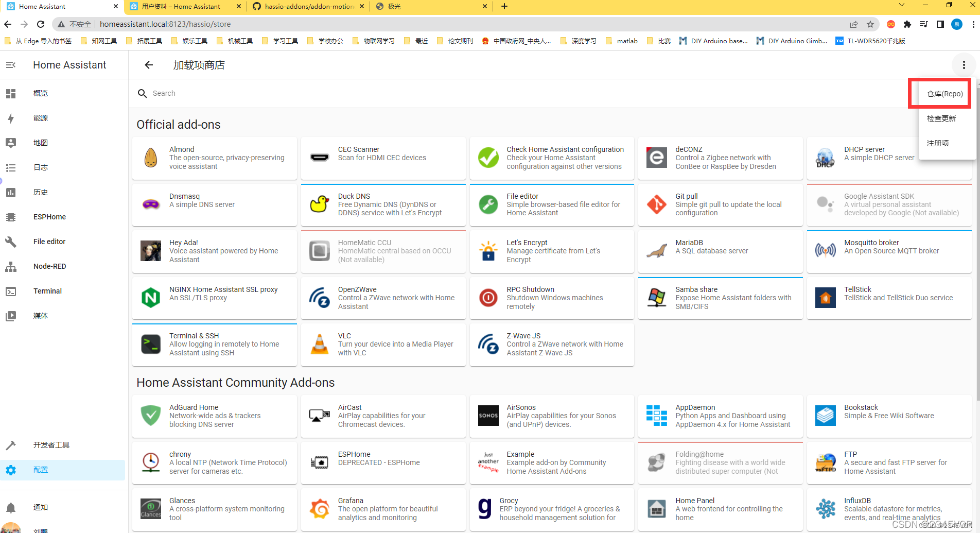Open the 地图 map sidebar item
The image size is (980, 533).
[x=63, y=143]
